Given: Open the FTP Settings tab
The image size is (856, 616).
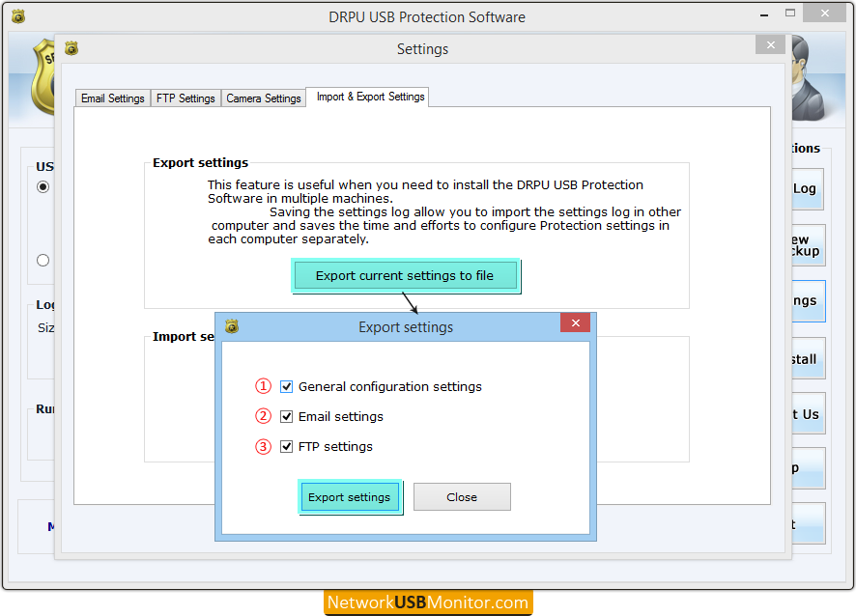Looking at the screenshot, I should (x=185, y=98).
